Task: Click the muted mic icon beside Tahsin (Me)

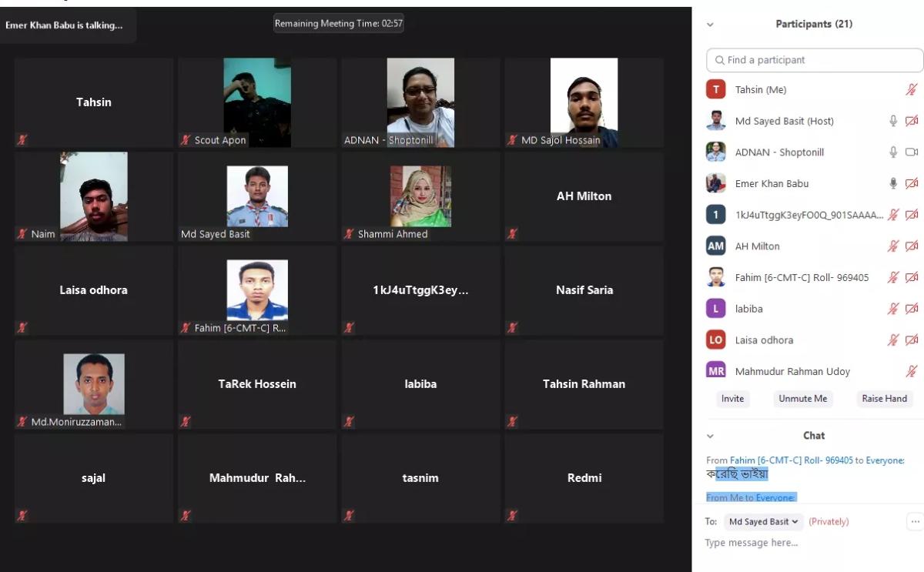Action: point(912,90)
